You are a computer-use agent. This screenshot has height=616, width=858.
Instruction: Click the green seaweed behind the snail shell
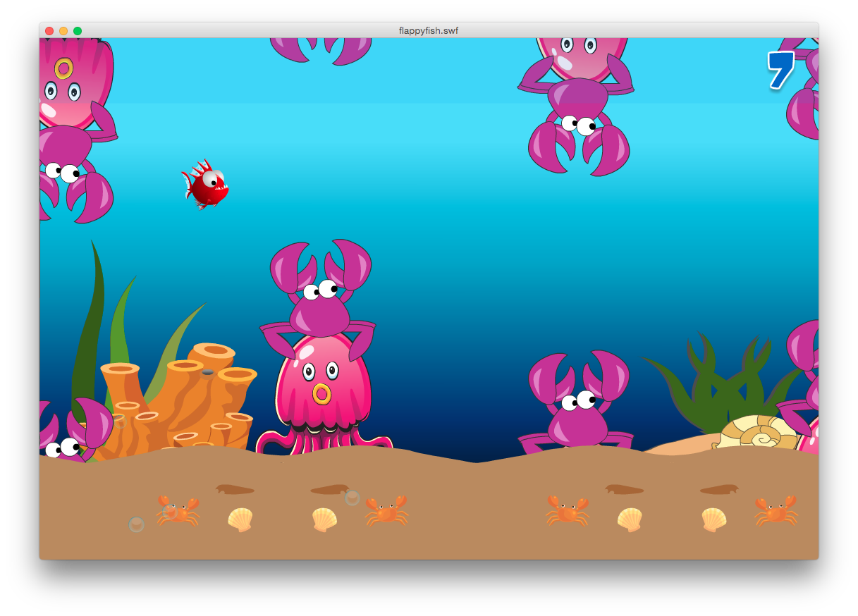coord(719,384)
